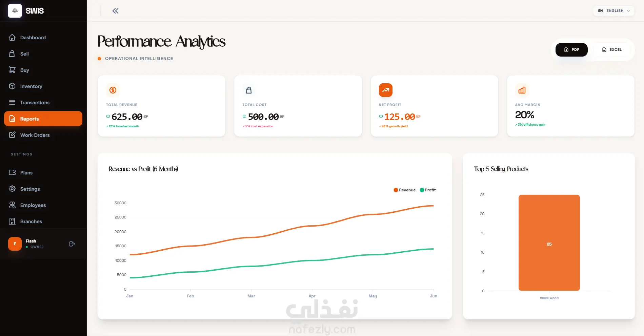This screenshot has width=644, height=336.
Task: Toggle Profit series in chart legend
Action: click(x=428, y=190)
